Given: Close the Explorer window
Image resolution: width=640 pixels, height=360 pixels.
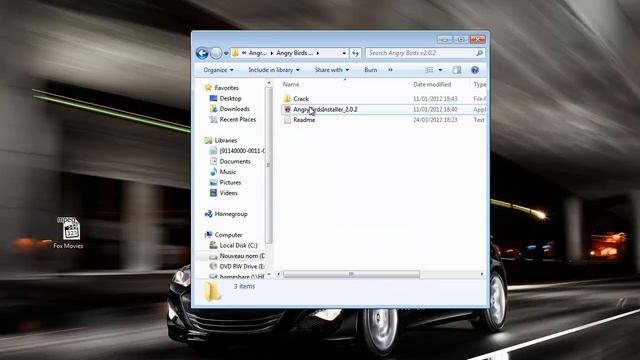Looking at the screenshot, I should point(478,40).
